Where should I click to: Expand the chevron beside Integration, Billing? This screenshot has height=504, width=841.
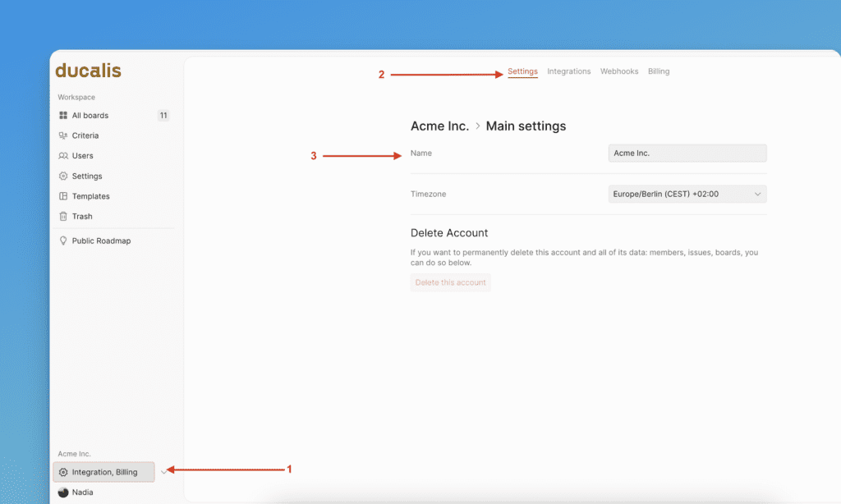[x=164, y=472]
